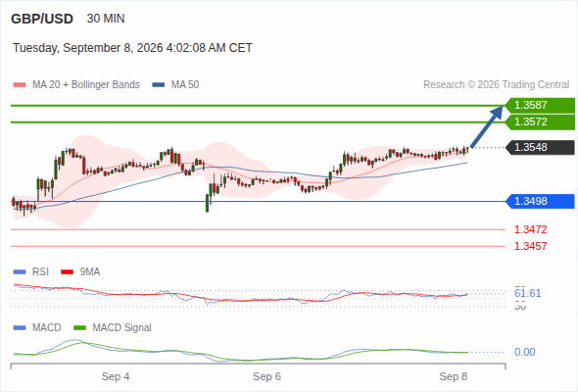Image resolution: width=578 pixels, height=392 pixels.
Task: Click the 1.3457 red support level label
Action: coord(530,246)
